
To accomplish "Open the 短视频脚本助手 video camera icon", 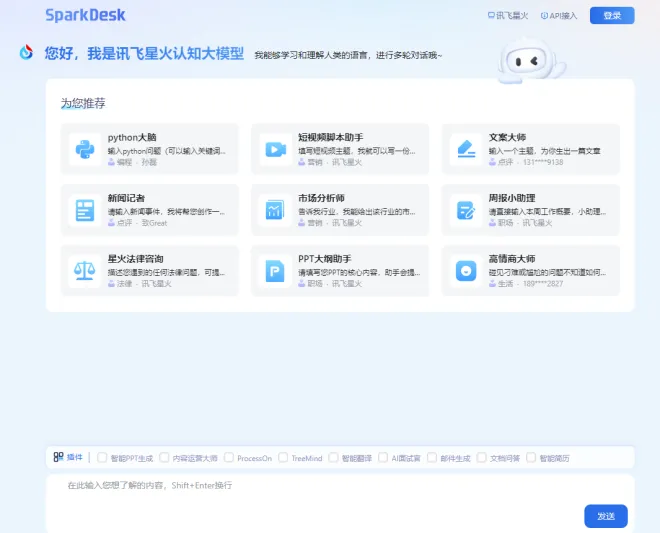I will coord(275,149).
